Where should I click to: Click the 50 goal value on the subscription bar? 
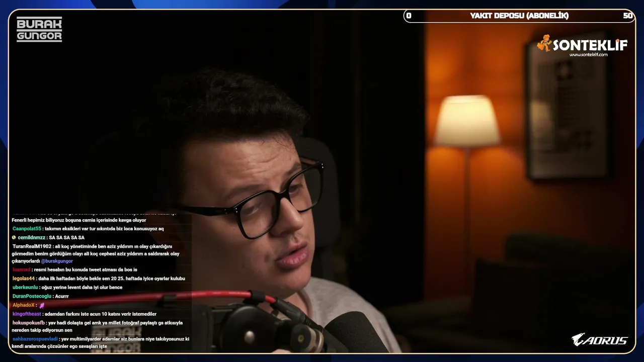pyautogui.click(x=628, y=16)
